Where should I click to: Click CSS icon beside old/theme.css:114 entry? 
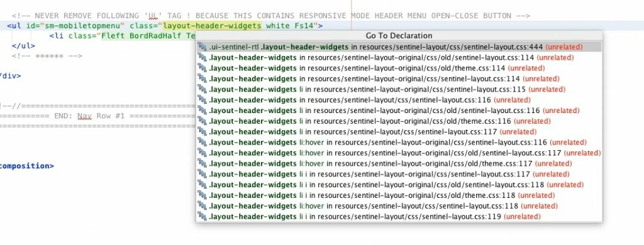tap(202, 68)
